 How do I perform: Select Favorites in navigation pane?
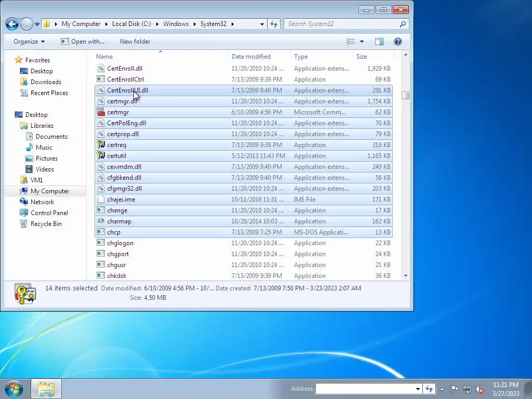tap(33, 60)
